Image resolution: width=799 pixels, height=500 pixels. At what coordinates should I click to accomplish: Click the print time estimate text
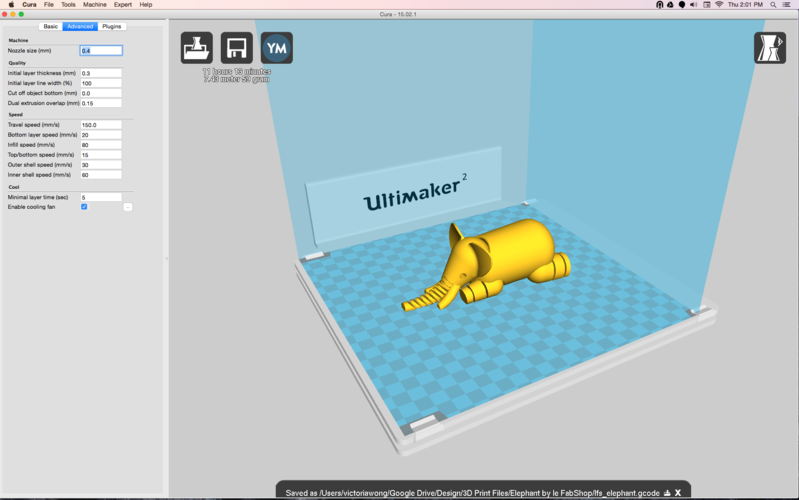(x=237, y=72)
